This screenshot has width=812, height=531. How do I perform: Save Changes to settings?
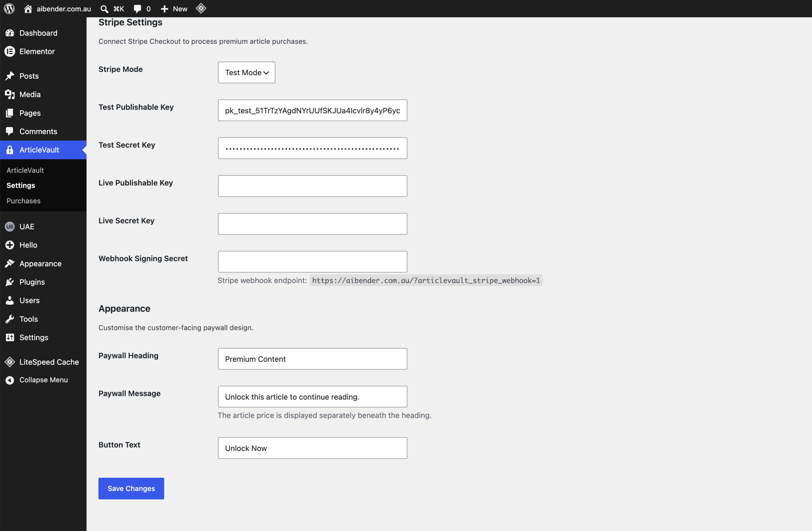131,489
